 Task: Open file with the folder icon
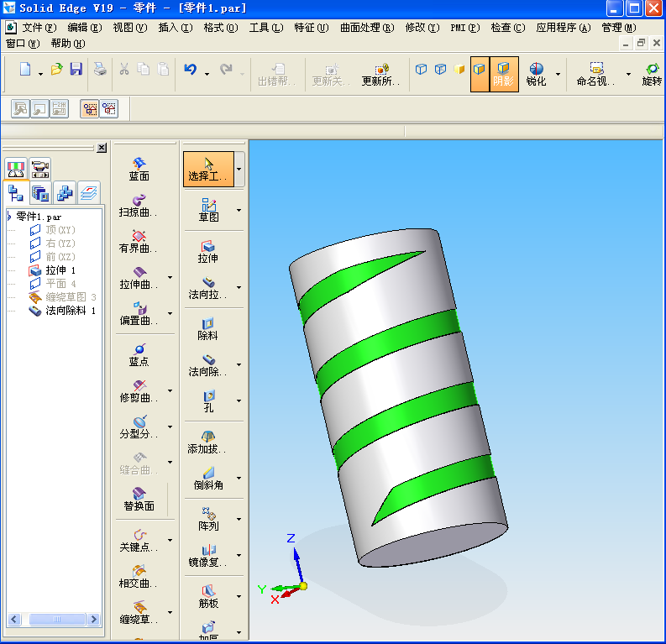click(56, 69)
